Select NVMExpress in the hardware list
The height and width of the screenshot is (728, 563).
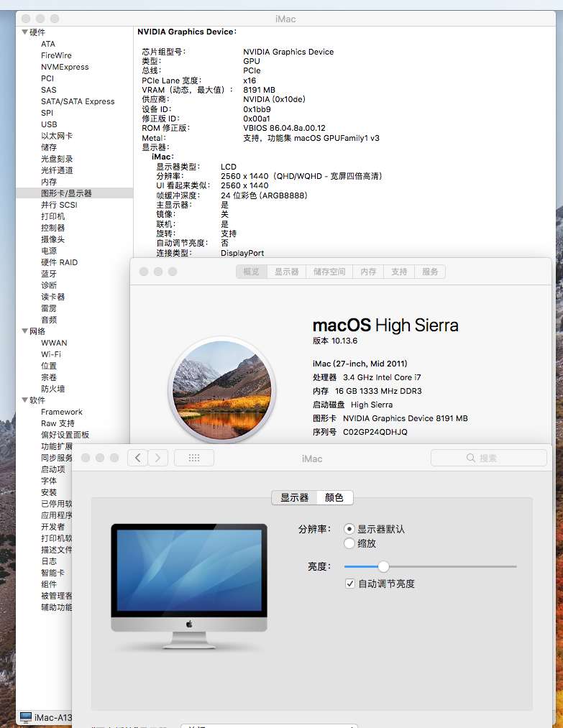tap(65, 67)
